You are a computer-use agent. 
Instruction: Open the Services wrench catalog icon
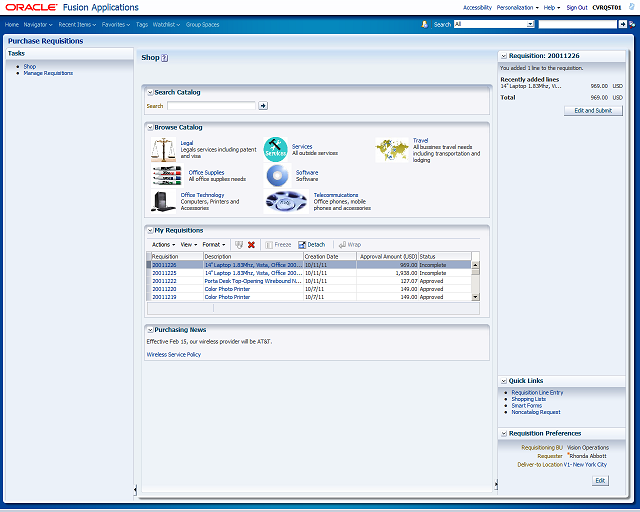[276, 149]
